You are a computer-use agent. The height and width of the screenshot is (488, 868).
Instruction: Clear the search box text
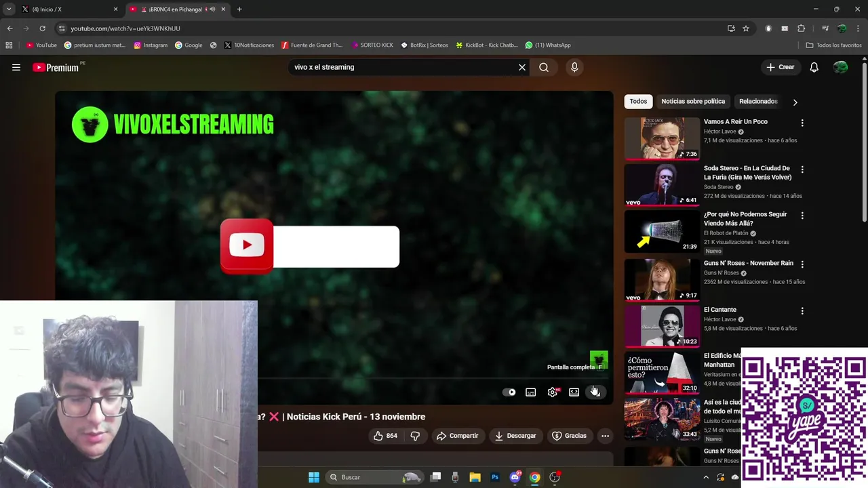tap(522, 67)
